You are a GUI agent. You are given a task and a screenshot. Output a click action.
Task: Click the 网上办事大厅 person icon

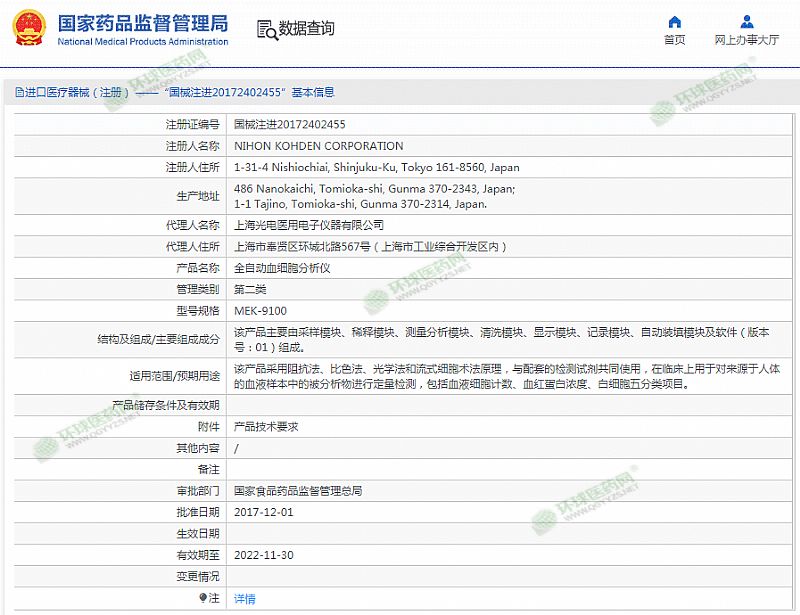[747, 22]
